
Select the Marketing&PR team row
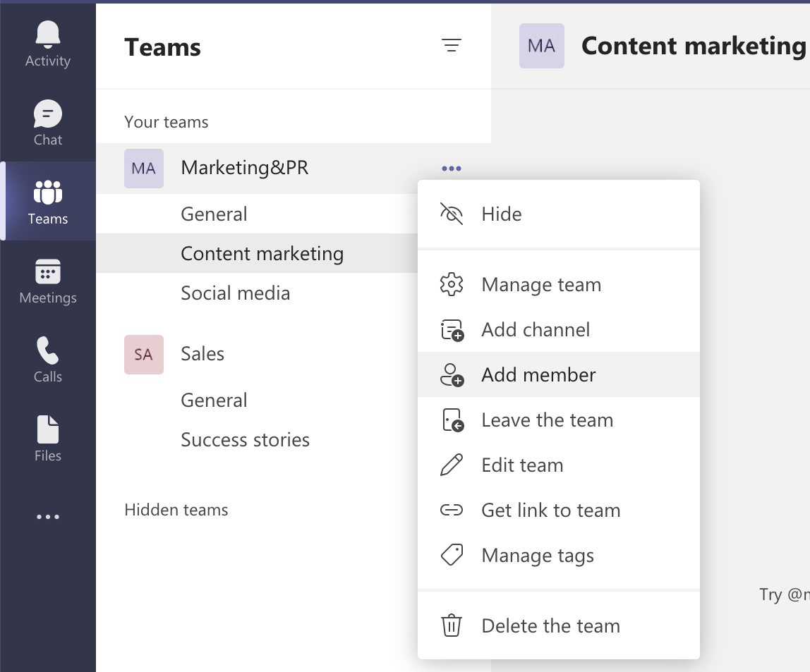(294, 169)
